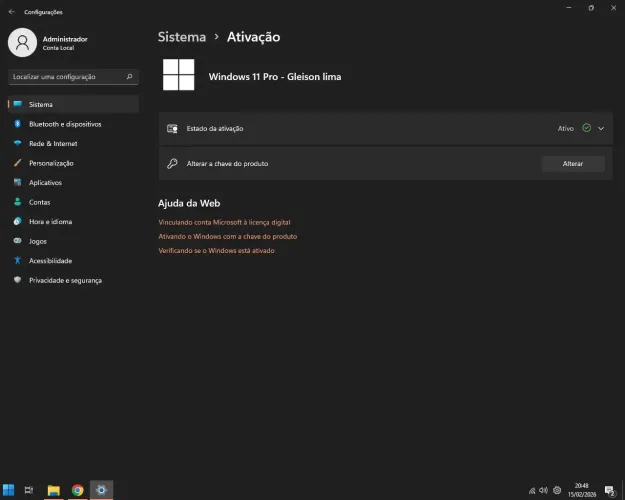The image size is (625, 500).
Task: Click the 'Ativo' status text
Action: click(566, 128)
